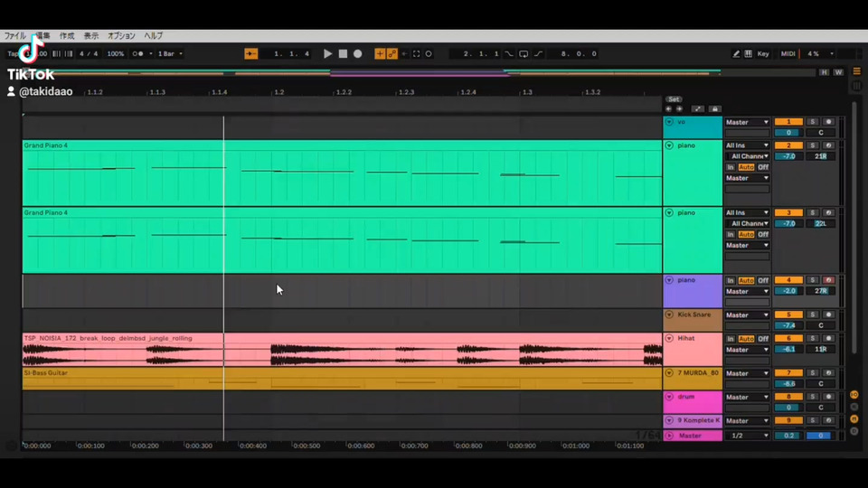Set track 2 piano monitor to Off

(763, 167)
